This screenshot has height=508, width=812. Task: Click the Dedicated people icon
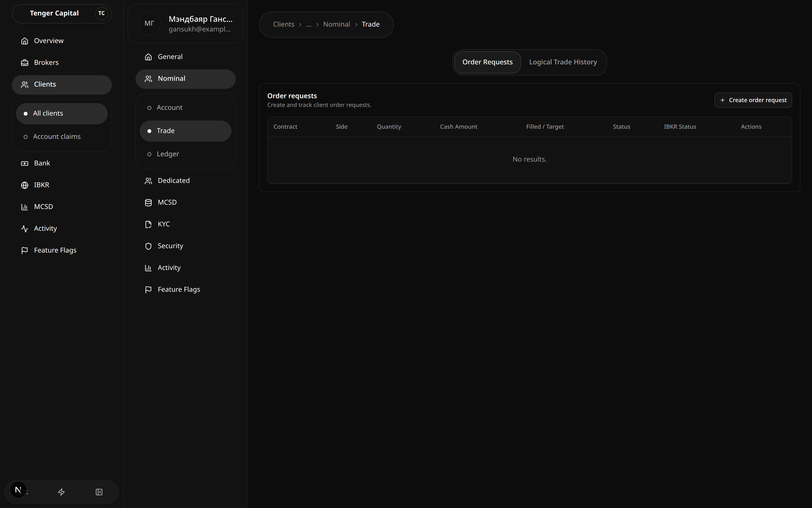(x=148, y=181)
